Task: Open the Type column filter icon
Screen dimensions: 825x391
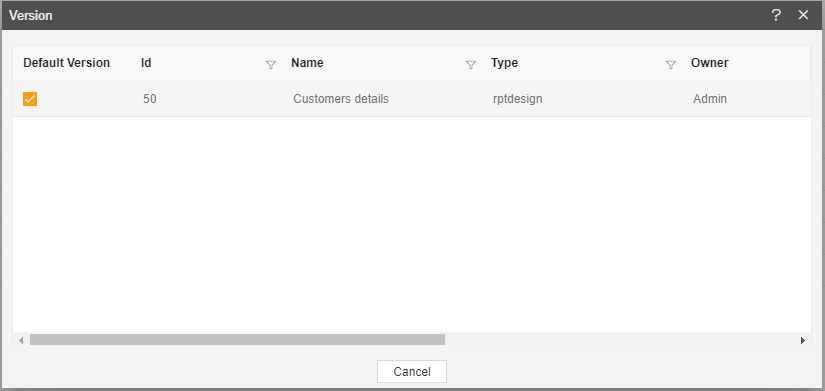Action: pos(671,65)
